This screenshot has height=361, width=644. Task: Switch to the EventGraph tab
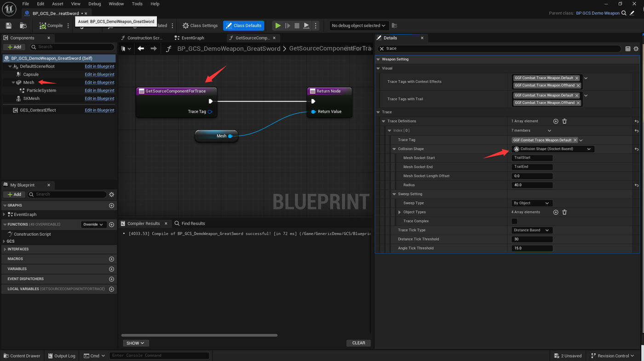tap(193, 38)
